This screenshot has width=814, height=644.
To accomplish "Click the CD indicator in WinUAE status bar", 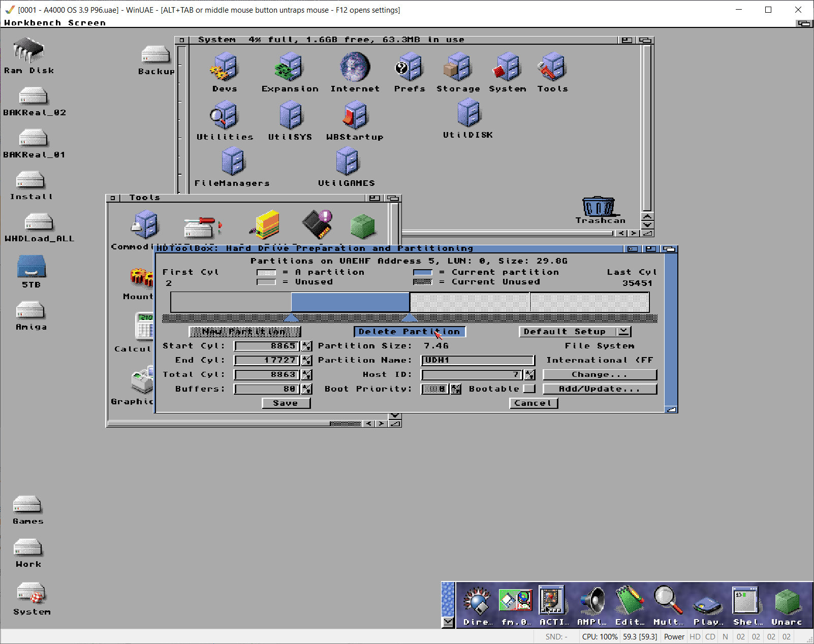I will (x=710, y=636).
